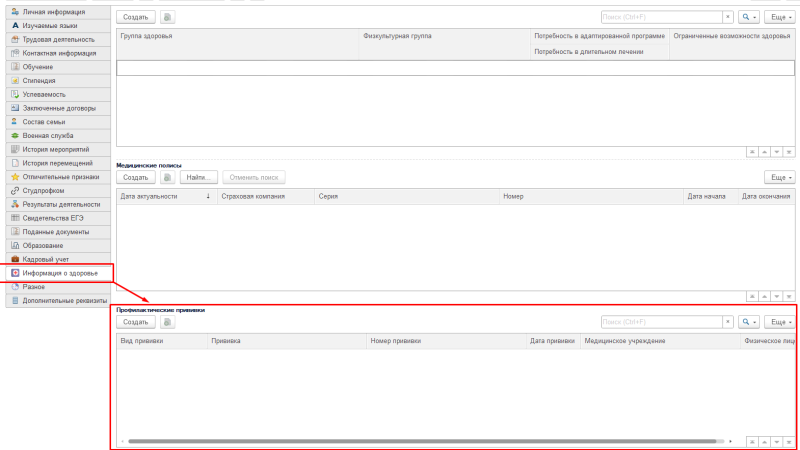Image resolution: width=800 pixels, height=450 pixels.
Task: Clear the top search field with the X icon
Action: point(726,18)
